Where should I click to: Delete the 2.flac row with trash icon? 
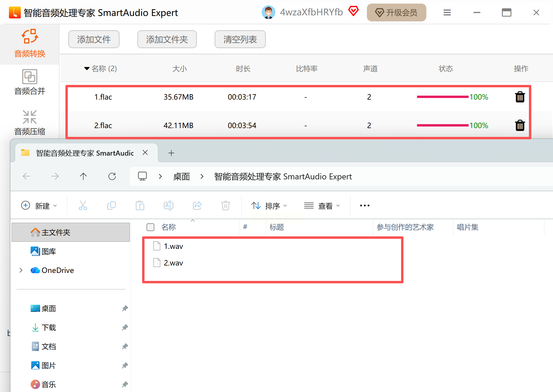(x=520, y=125)
